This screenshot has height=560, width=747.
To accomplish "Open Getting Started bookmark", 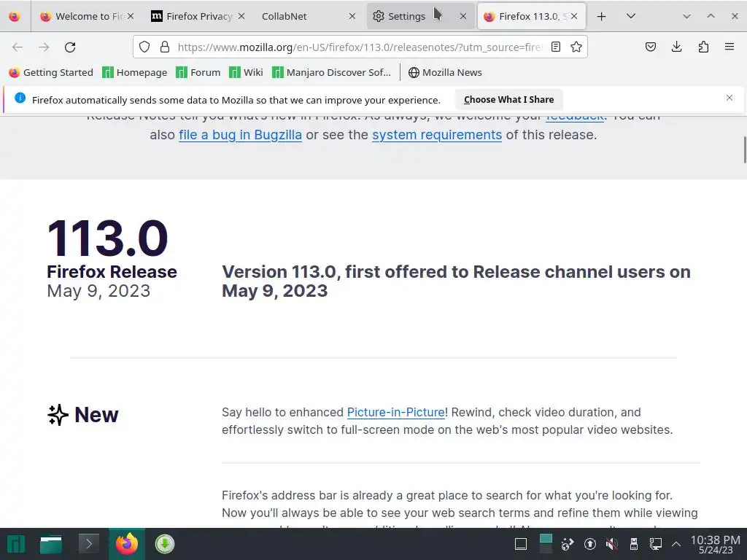I will point(51,72).
